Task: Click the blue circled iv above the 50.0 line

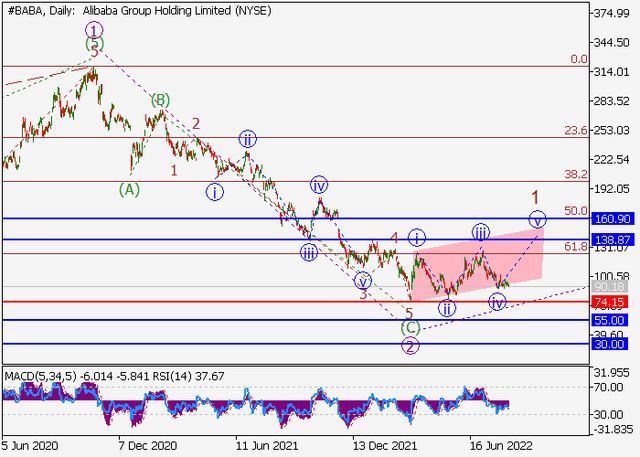Action: pos(319,186)
